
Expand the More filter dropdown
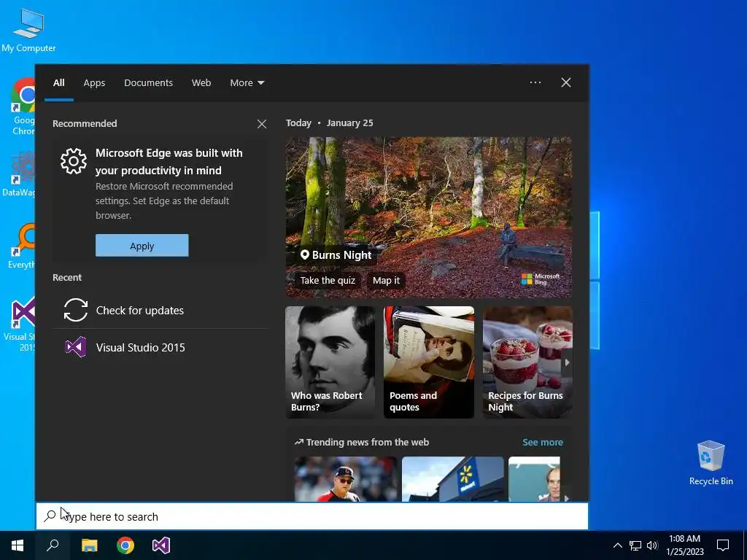tap(247, 83)
